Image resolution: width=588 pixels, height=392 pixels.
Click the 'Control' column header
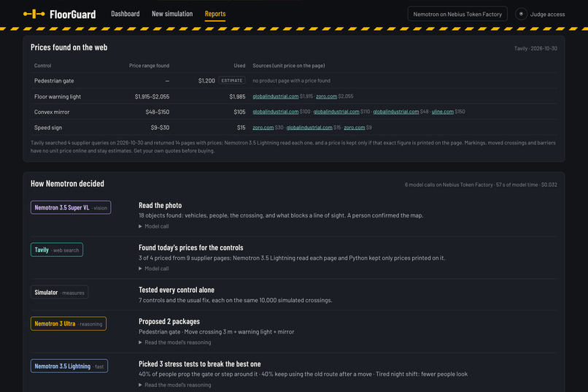tap(43, 66)
